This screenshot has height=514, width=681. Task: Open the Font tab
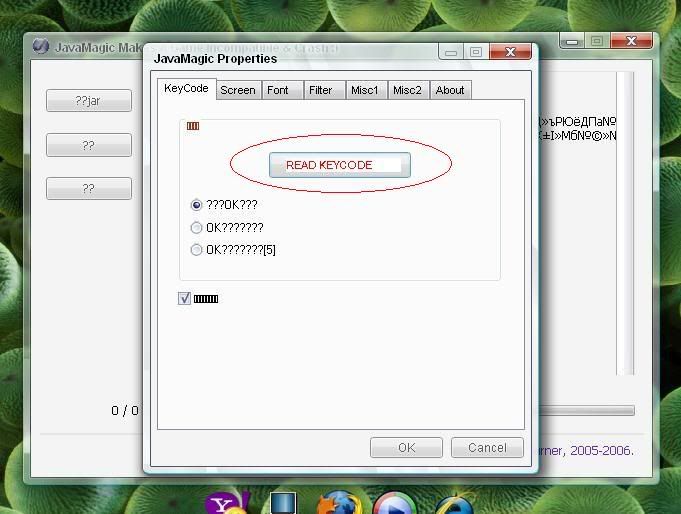282,90
